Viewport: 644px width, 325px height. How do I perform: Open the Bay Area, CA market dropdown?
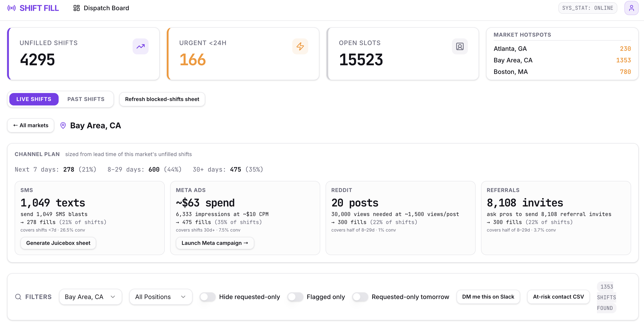tap(91, 297)
